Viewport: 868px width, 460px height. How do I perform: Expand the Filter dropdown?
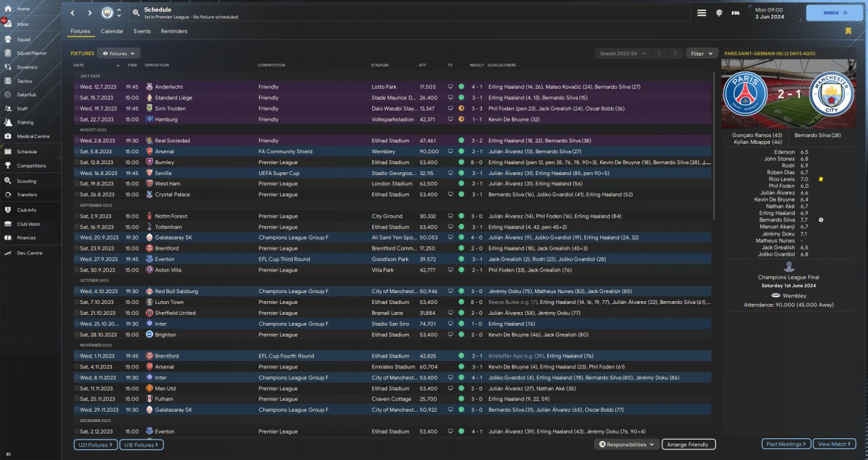tap(701, 53)
